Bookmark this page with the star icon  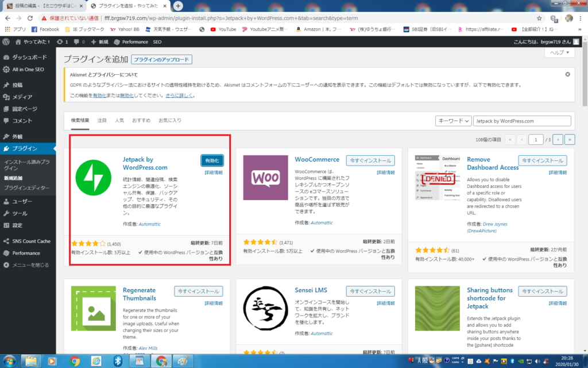(539, 18)
